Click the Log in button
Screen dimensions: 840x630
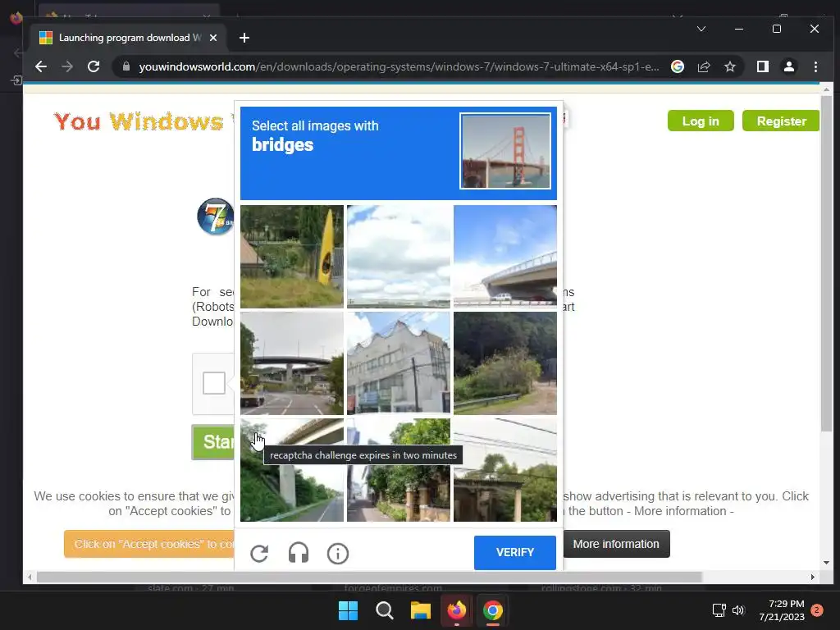(x=701, y=121)
